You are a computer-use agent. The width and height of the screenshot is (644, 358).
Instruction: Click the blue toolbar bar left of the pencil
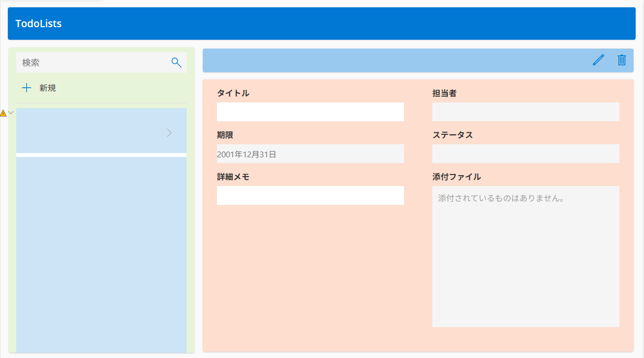tap(392, 60)
